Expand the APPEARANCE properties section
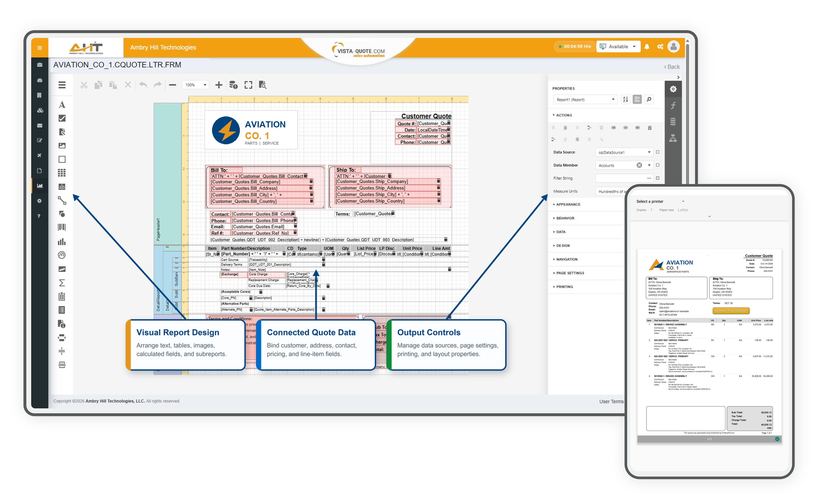Screen dimensions: 821x504 point(568,205)
